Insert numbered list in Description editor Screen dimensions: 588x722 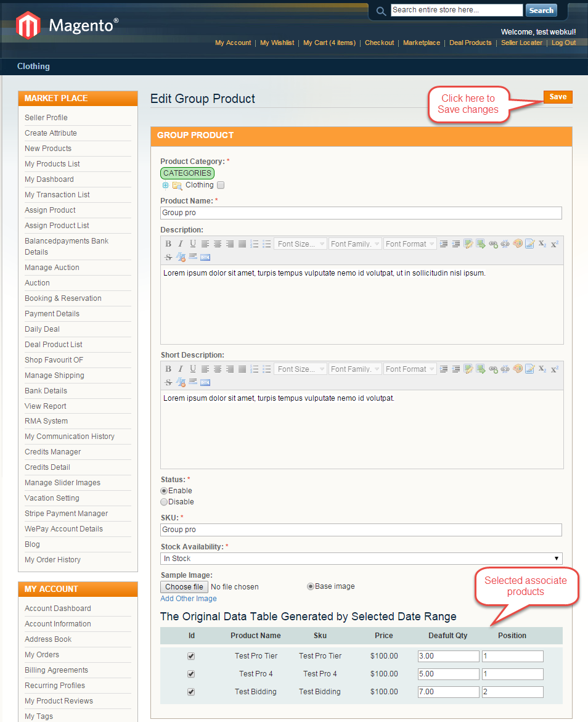(254, 244)
